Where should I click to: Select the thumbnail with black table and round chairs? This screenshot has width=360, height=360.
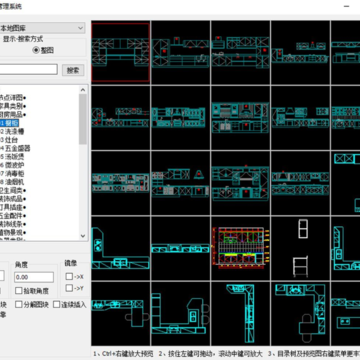pyautogui.click(x=121, y=313)
